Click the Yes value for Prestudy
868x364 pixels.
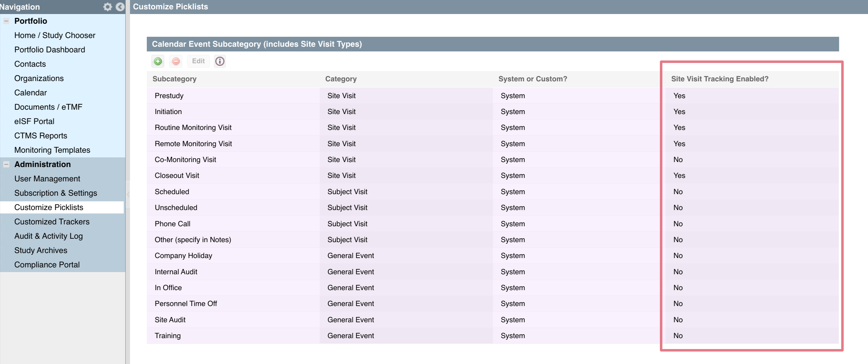(679, 96)
